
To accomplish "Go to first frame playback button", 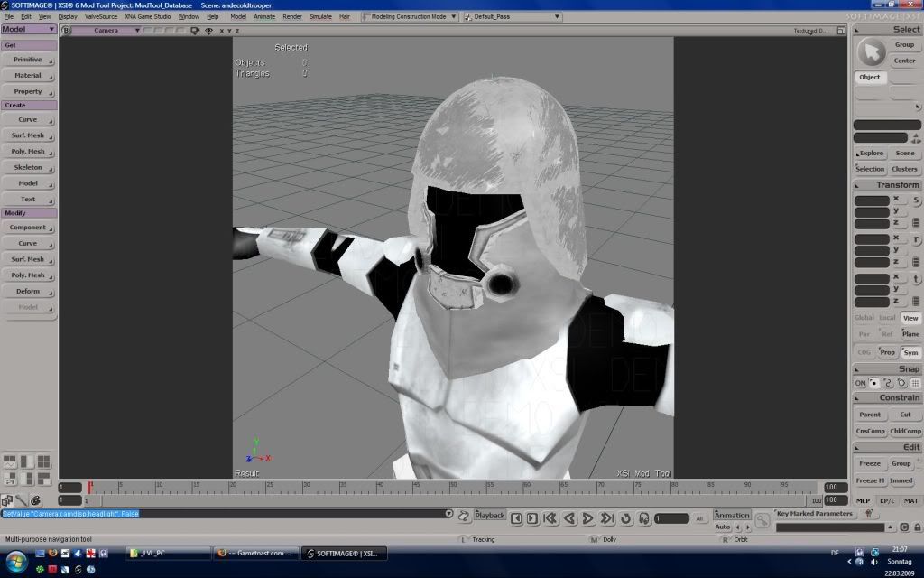I will pyautogui.click(x=550, y=517).
